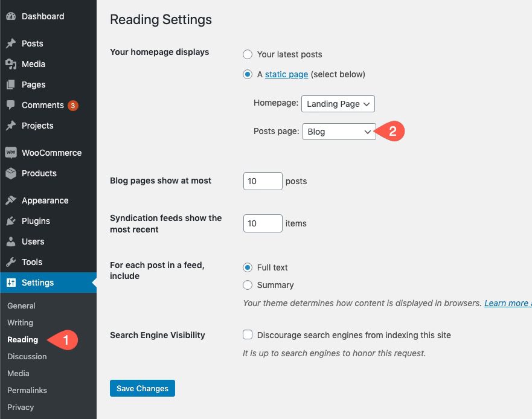This screenshot has width=532, height=419.
Task: Open the Posts page dropdown showing Blog
Action: [339, 131]
